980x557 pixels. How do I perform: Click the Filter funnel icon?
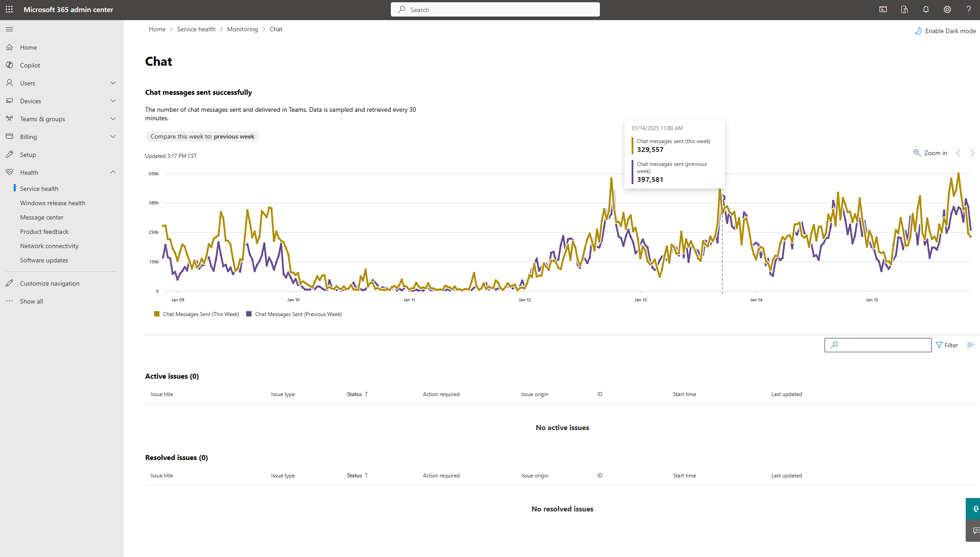point(939,345)
